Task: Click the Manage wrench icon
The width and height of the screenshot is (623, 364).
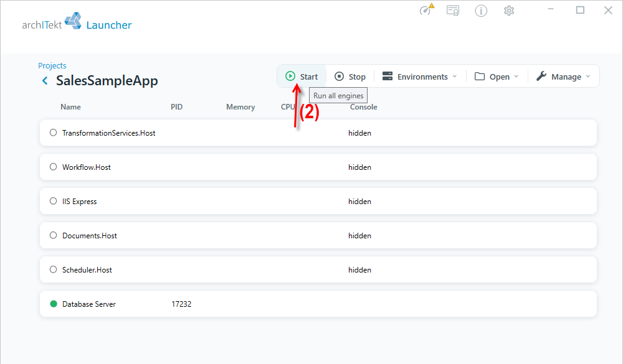Action: [541, 76]
